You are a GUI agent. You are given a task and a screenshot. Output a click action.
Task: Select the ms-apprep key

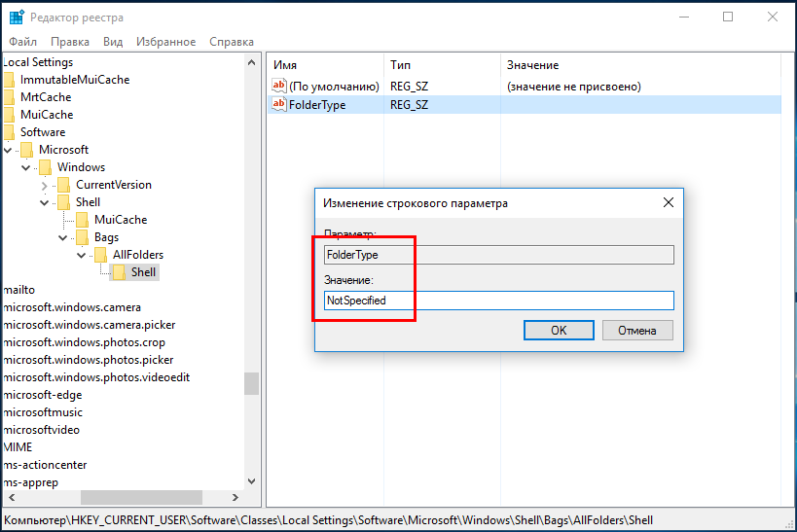[31, 482]
